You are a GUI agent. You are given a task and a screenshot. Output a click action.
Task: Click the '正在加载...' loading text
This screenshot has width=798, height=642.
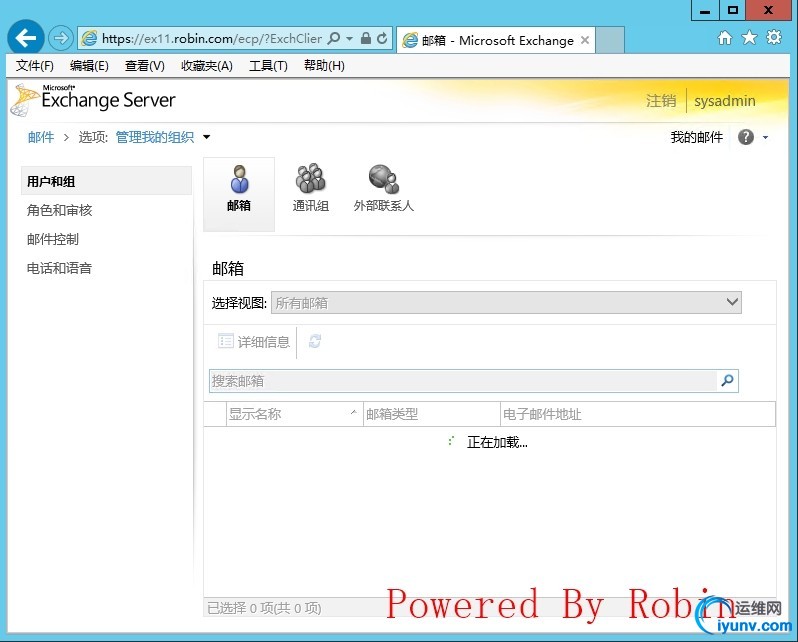click(497, 442)
